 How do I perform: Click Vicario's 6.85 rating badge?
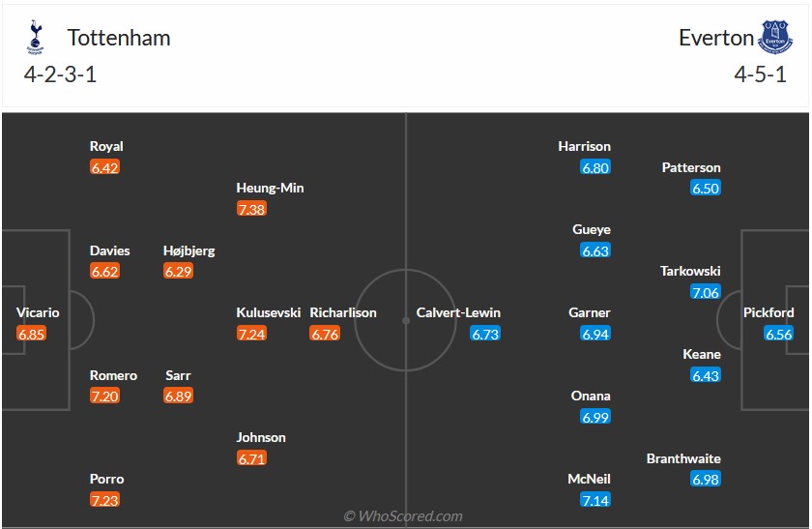(31, 334)
